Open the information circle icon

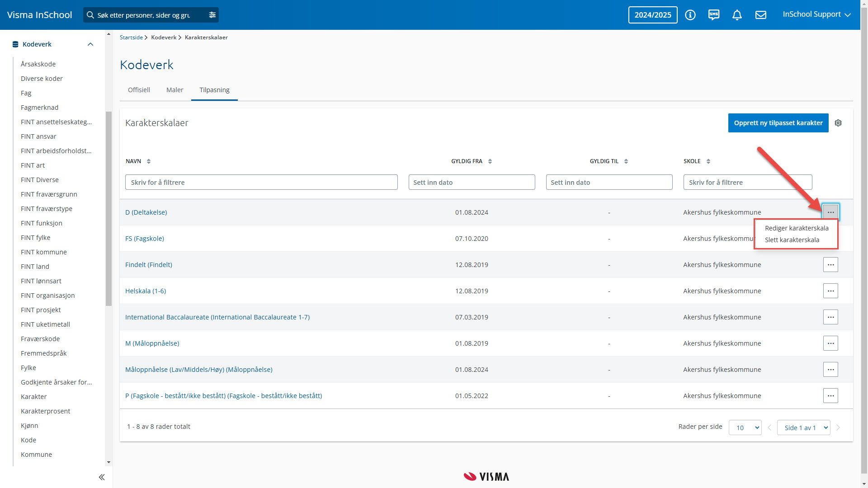690,15
